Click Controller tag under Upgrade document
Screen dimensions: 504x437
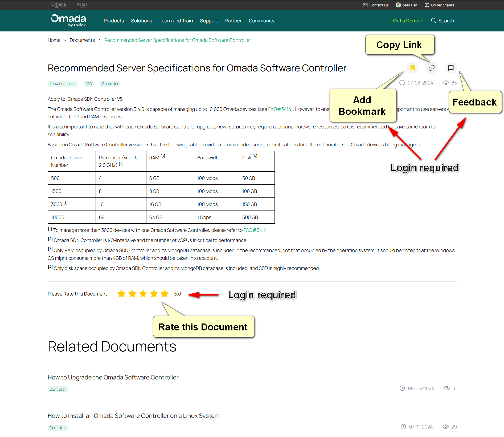[x=58, y=389]
